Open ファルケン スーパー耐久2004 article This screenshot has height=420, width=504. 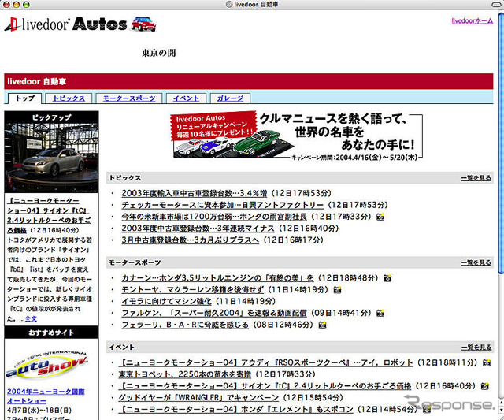point(214,313)
